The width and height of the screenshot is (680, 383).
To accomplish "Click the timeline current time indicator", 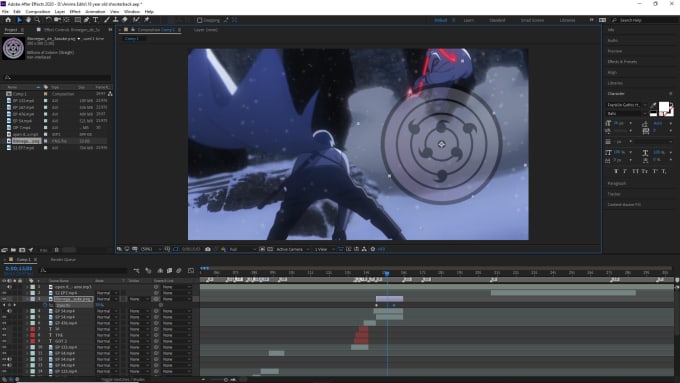I will (387, 273).
